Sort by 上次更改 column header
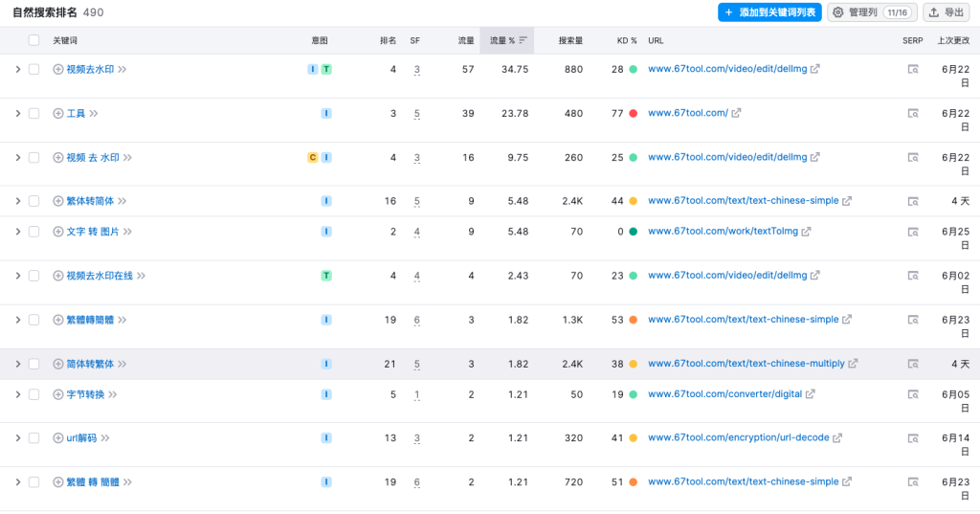980x514 pixels. tap(953, 40)
